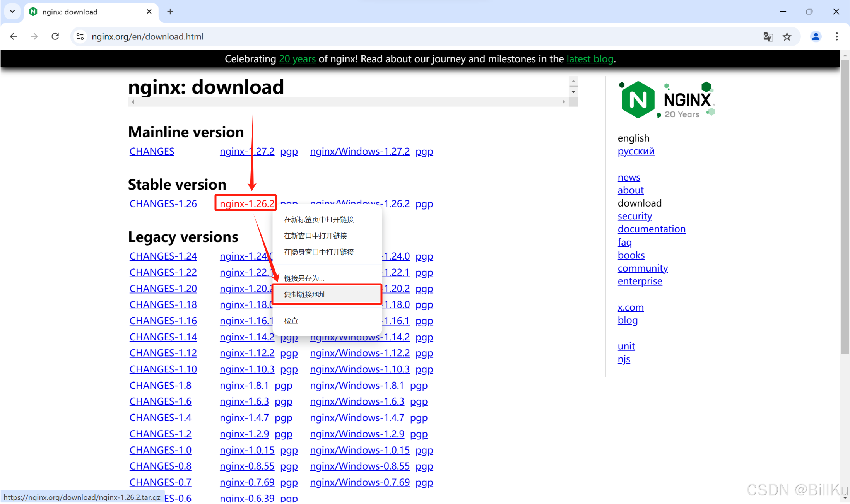Image resolution: width=850 pixels, height=504 pixels.
Task: Open the 'latest blog' banner link
Action: point(590,59)
